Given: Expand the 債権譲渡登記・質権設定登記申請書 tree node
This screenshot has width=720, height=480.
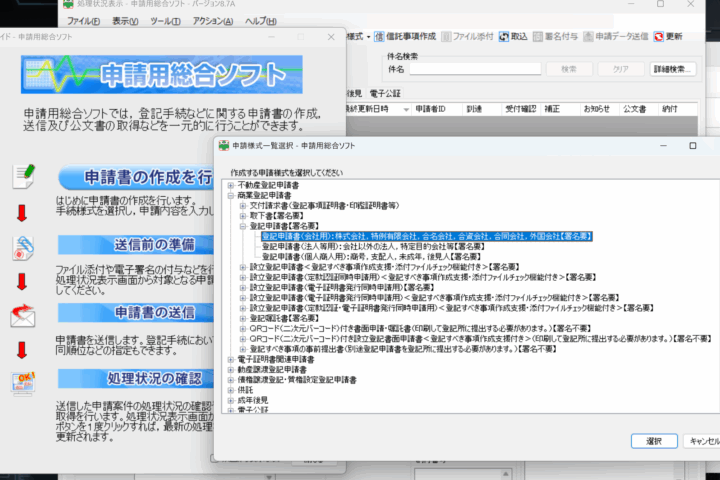Looking at the screenshot, I should pyautogui.click(x=231, y=379).
